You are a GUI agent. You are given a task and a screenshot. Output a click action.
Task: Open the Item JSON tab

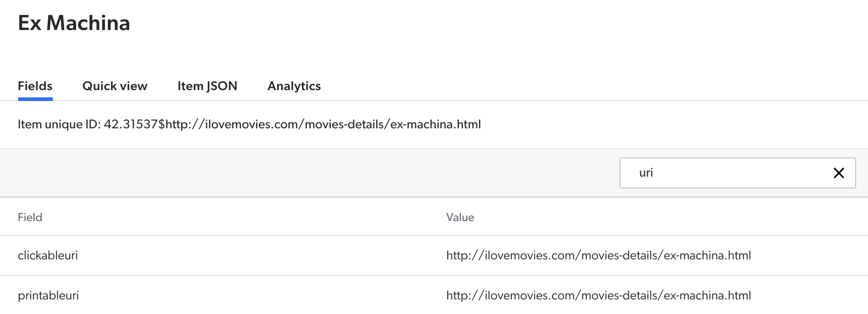pyautogui.click(x=207, y=86)
